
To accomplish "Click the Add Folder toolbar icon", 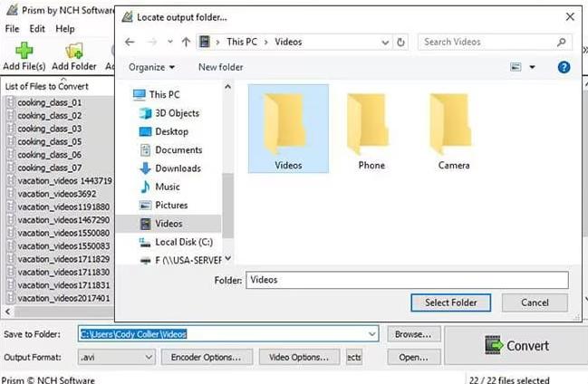I will (x=74, y=51).
